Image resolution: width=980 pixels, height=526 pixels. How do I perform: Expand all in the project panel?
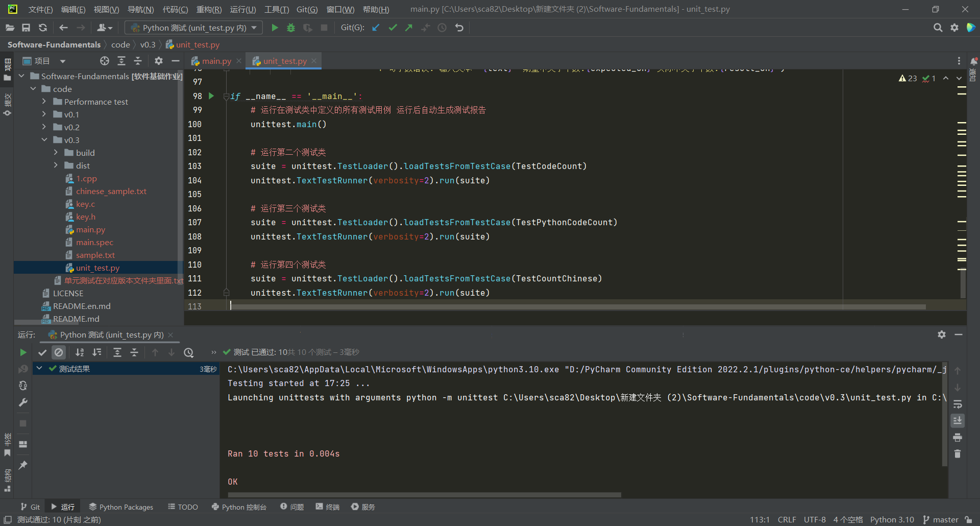[121, 61]
